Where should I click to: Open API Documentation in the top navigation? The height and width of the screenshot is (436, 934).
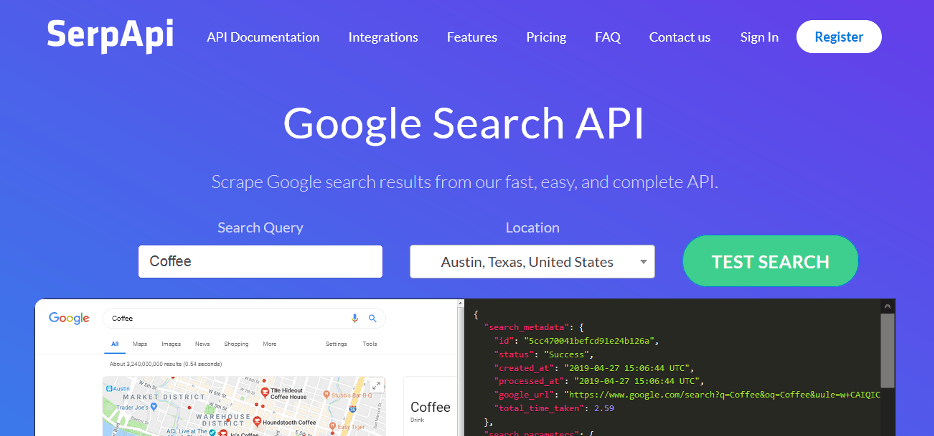[263, 37]
